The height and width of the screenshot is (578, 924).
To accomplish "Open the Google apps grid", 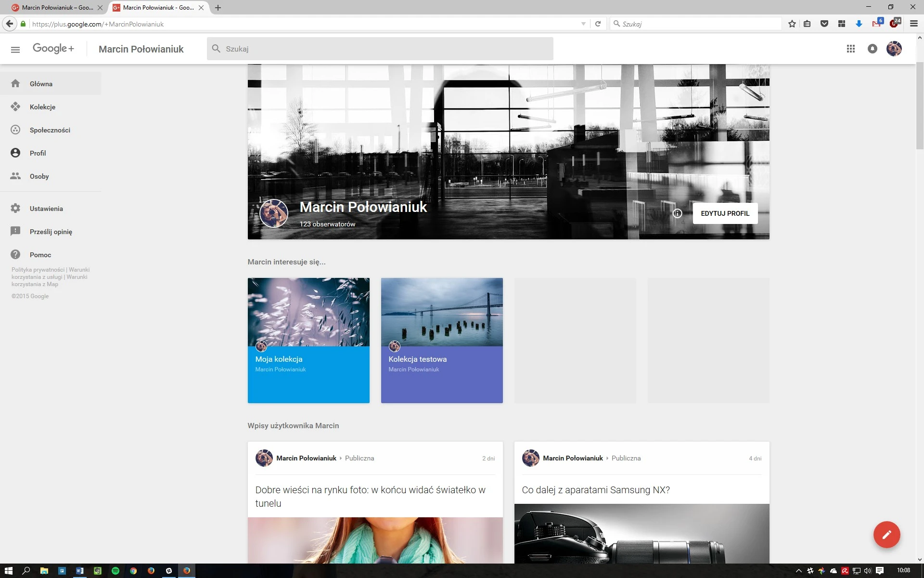I will click(x=850, y=49).
